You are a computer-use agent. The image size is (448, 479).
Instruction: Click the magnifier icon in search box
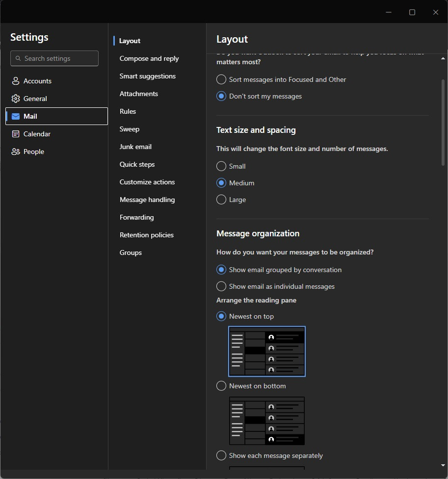(18, 58)
